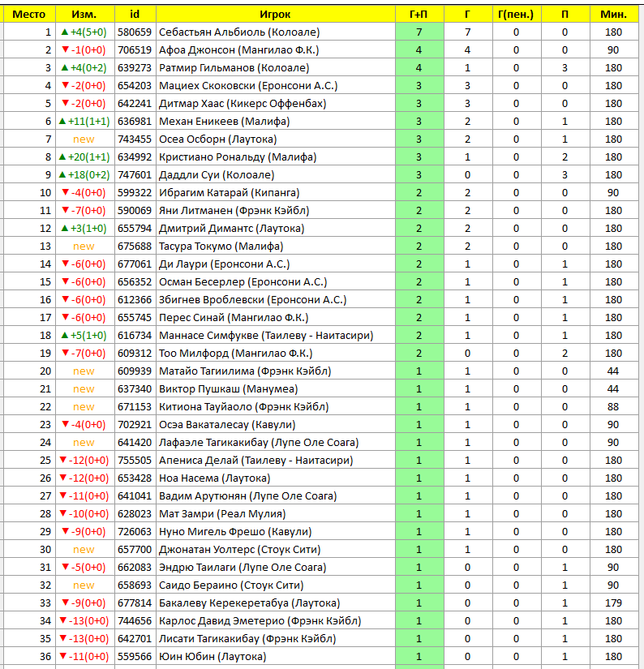Click the 'Изм.' column header
Screen dimensions: 644x669
tap(84, 14)
